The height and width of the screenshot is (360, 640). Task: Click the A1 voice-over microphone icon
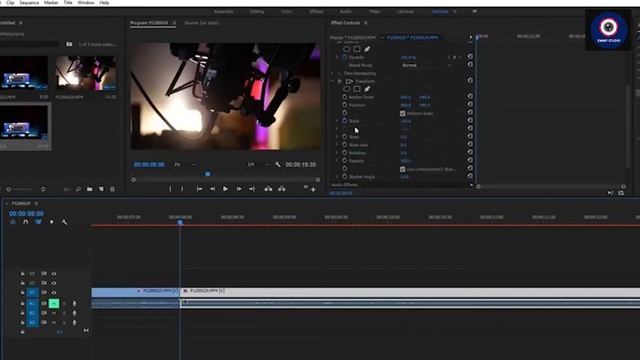(74, 304)
